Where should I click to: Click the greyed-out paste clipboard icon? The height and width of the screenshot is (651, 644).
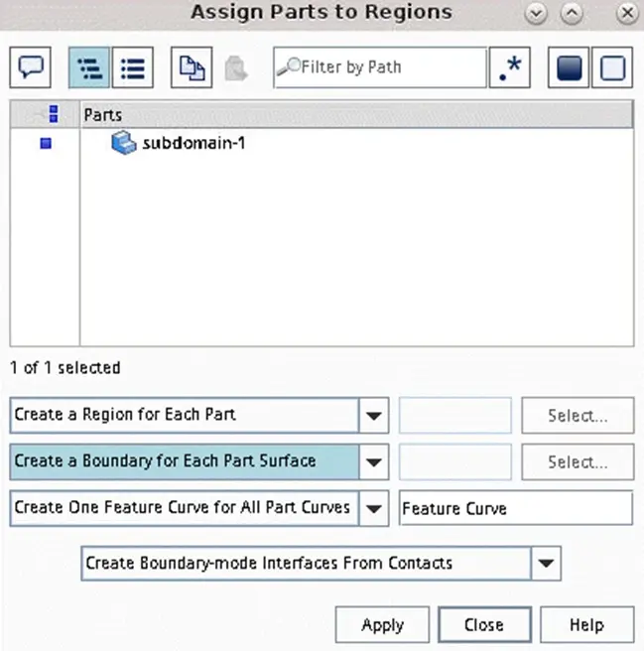coord(236,68)
